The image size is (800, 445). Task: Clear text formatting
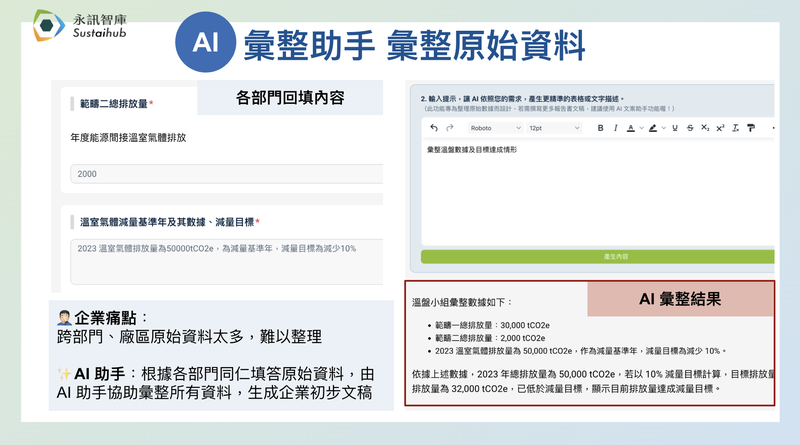(x=735, y=128)
